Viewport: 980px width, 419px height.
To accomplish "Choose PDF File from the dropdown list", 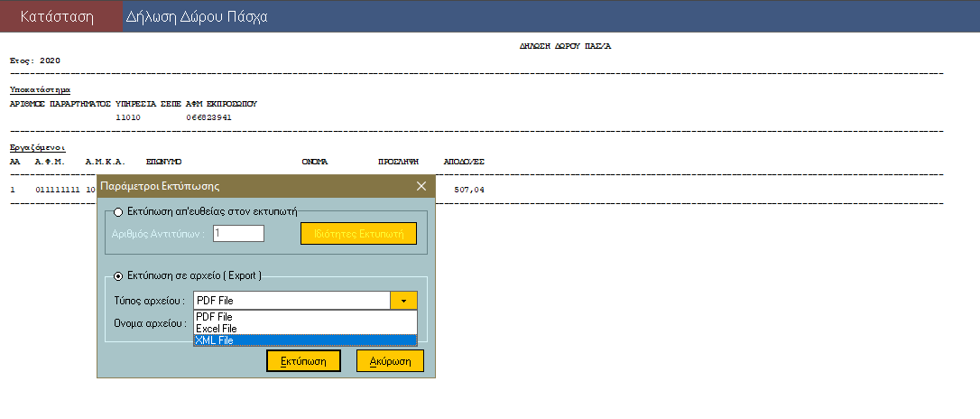I will click(x=305, y=317).
